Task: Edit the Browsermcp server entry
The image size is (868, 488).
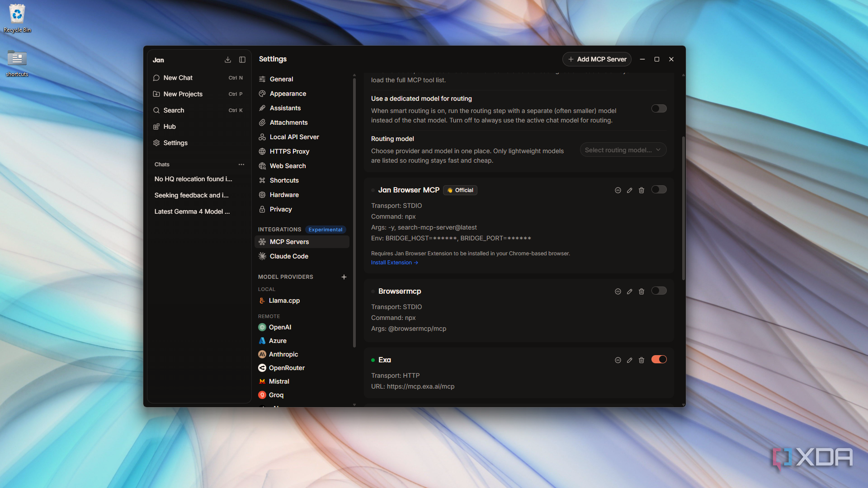Action: (630, 291)
